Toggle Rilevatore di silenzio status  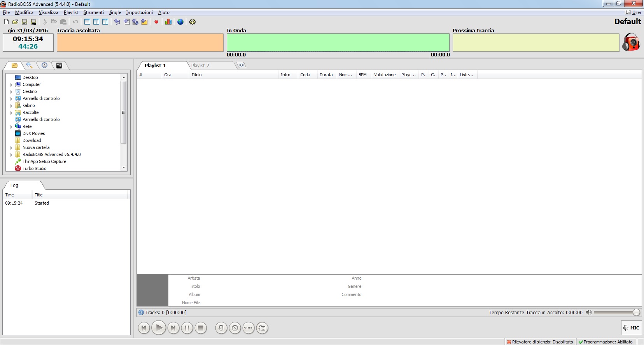coord(540,342)
